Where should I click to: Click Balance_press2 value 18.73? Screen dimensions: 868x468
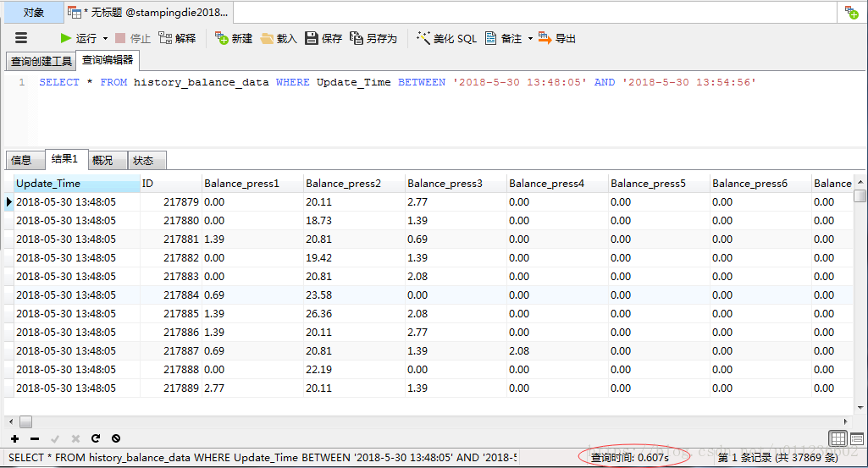354,221
